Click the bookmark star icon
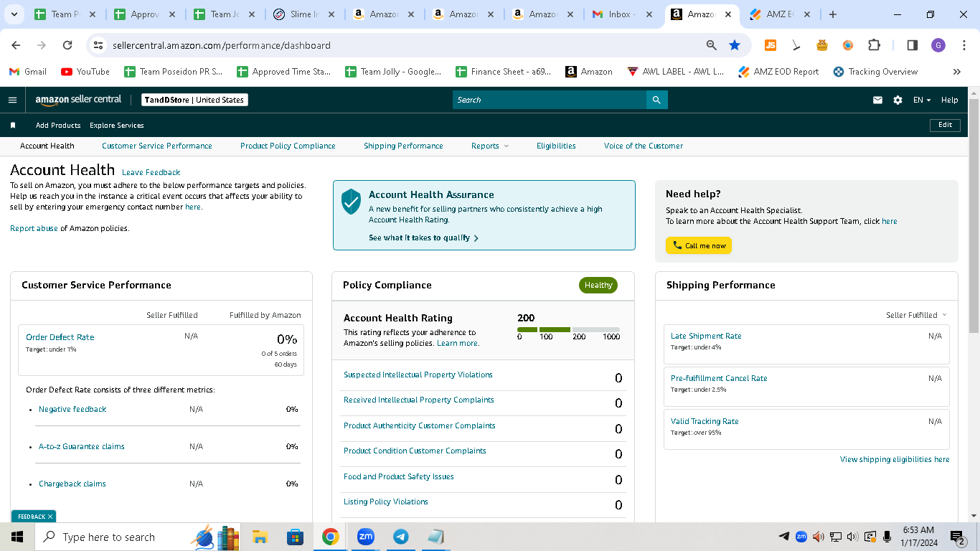 [x=735, y=45]
